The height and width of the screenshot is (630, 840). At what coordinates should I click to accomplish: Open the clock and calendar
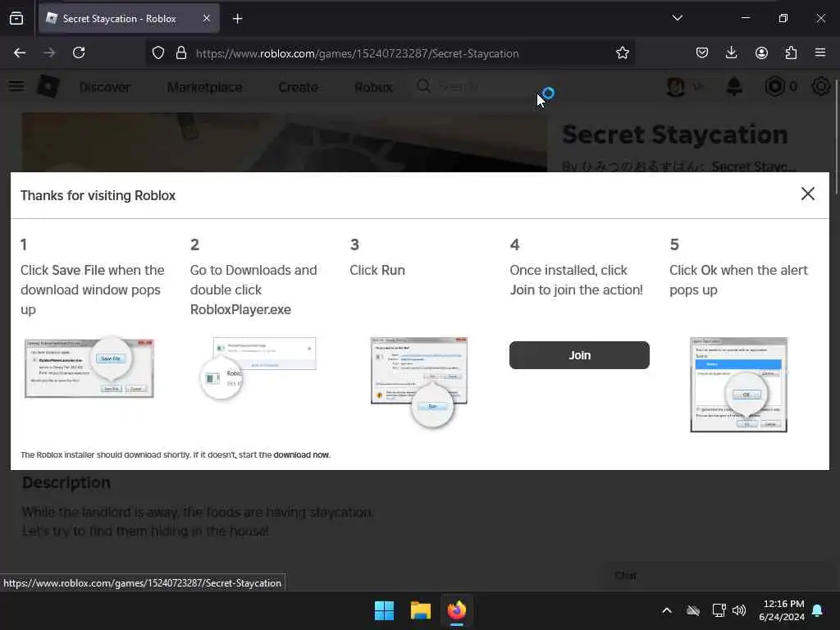coord(782,610)
